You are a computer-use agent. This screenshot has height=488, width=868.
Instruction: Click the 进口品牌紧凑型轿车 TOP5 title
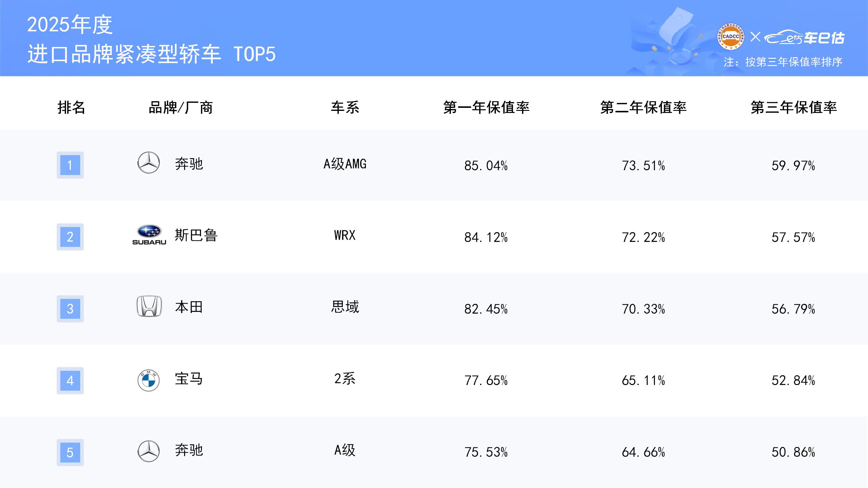(x=152, y=54)
